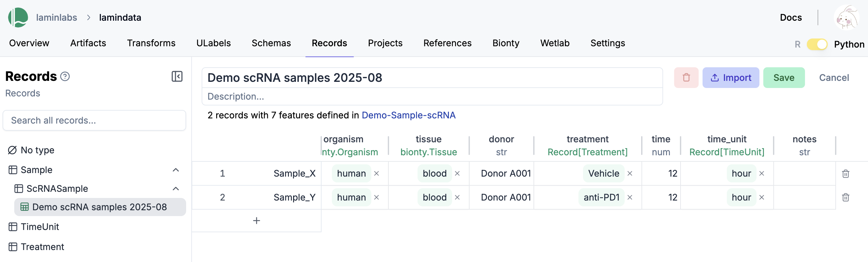Screen dimensions: 868x262
Task: Remove blood tissue tag in Sample_X row
Action: tap(457, 173)
